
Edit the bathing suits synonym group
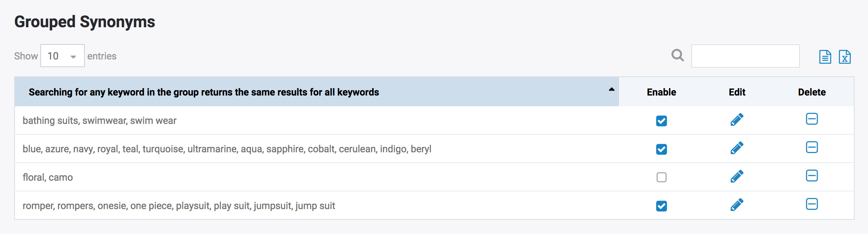[737, 120]
